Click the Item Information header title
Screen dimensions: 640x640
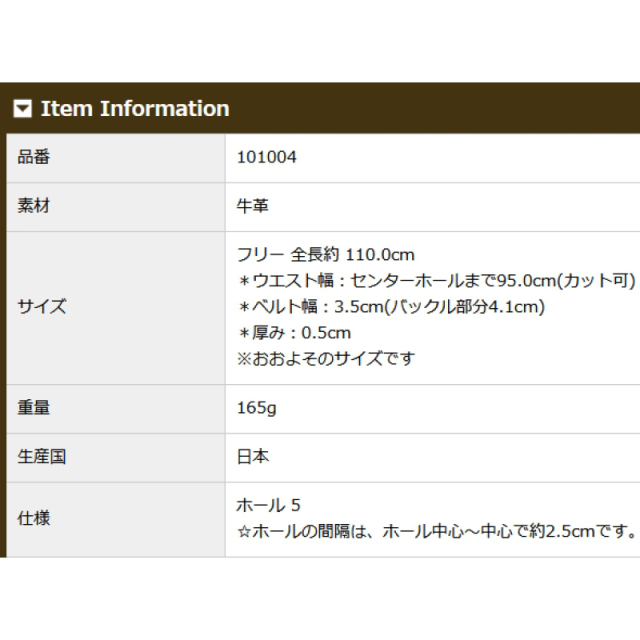coord(135,109)
